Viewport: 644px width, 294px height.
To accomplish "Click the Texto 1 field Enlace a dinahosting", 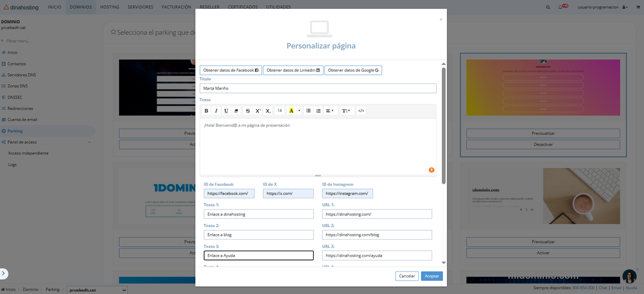I will (259, 214).
